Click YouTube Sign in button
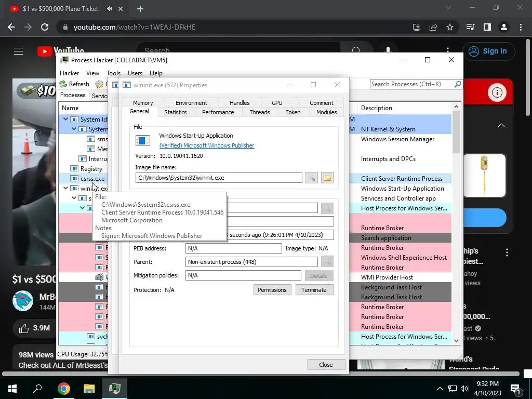This screenshot has height=399, width=532. [x=488, y=51]
